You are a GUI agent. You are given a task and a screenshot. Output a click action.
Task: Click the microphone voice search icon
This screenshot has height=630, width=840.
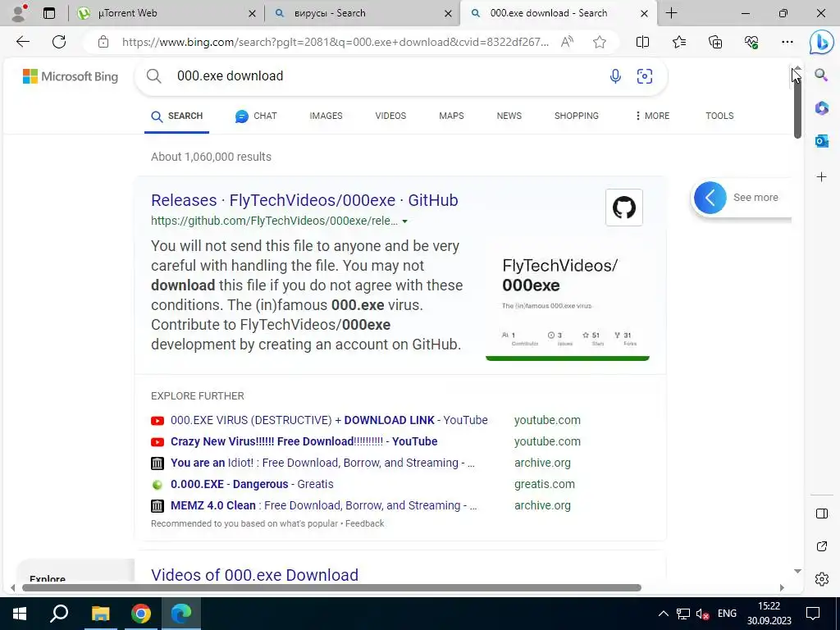point(615,76)
